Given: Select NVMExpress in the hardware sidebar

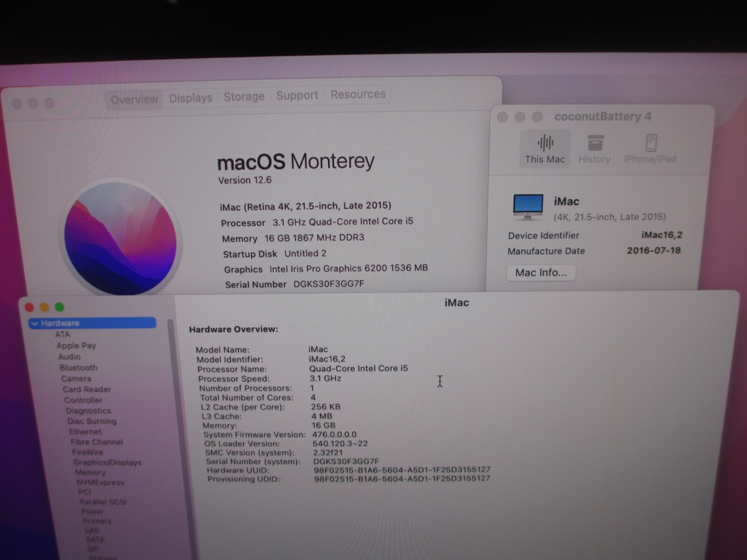Looking at the screenshot, I should point(101,483).
